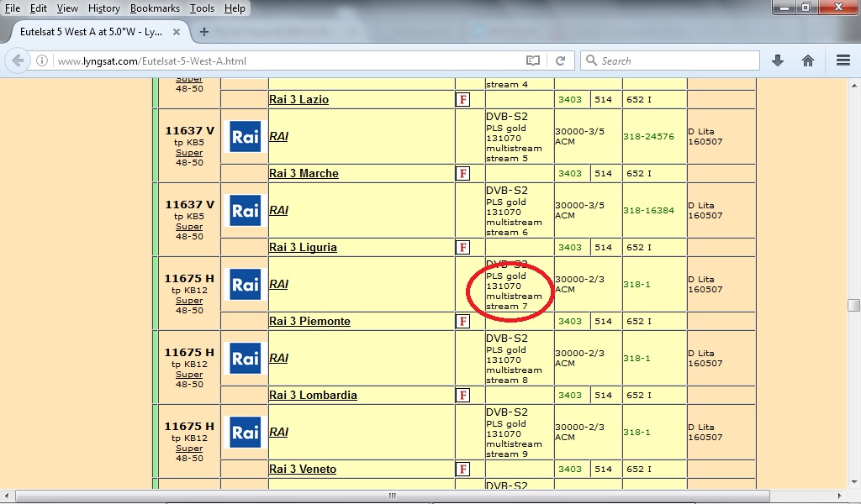Click horizontal scrollbar right arrow
Screen dimensions: 861x504
840,496
